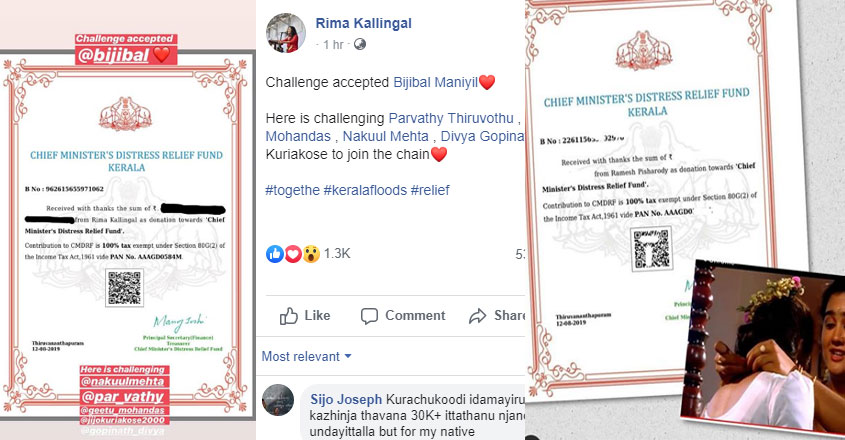Open the Bijibal Maniyil tagged profile
This screenshot has height=440, width=845.
(435, 82)
